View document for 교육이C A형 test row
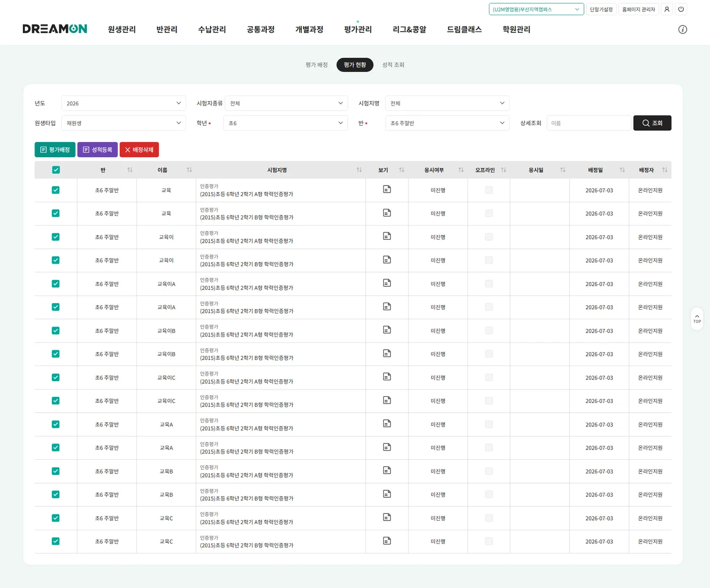Image resolution: width=710 pixels, height=588 pixels. (x=387, y=377)
